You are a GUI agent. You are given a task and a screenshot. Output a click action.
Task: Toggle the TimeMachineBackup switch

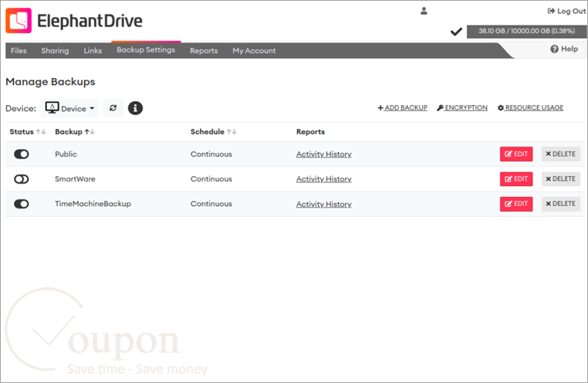pyautogui.click(x=22, y=204)
